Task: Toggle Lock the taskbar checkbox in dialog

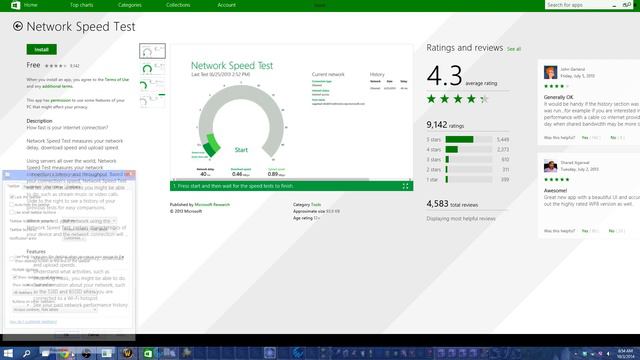Action: [12, 197]
